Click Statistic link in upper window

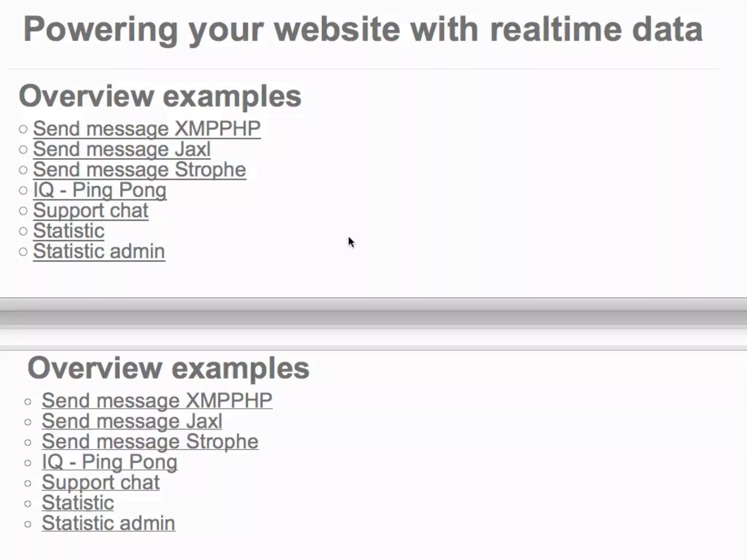[x=69, y=231]
